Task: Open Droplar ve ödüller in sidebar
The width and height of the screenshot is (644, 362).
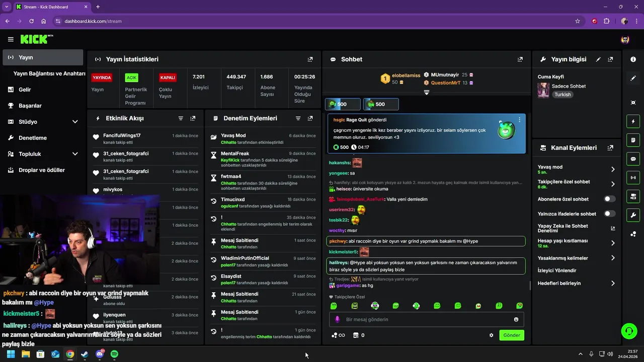Action: click(x=43, y=170)
